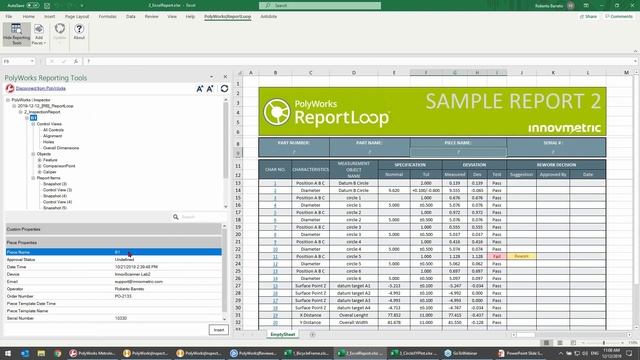Select Alignment control view
This screenshot has height=360, width=640.
click(x=53, y=136)
